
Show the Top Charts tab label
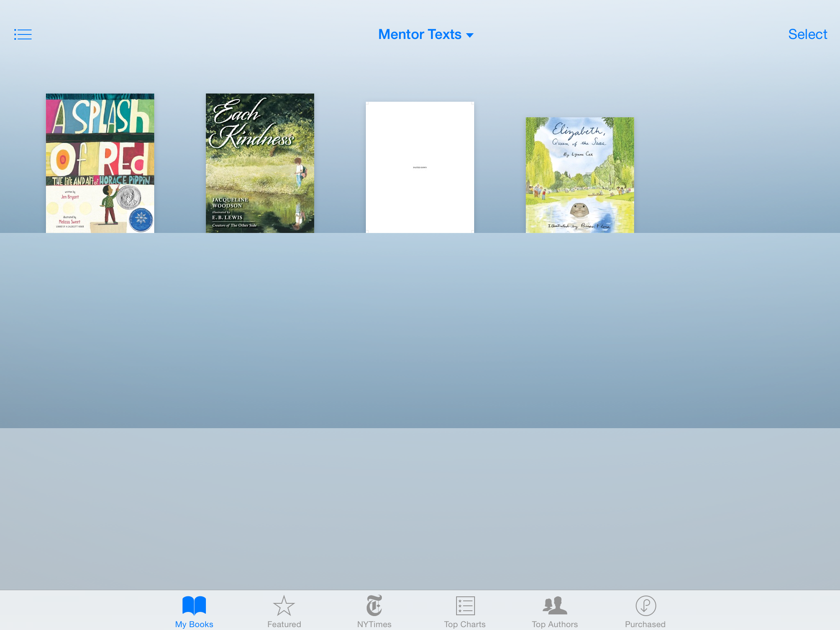(465, 624)
